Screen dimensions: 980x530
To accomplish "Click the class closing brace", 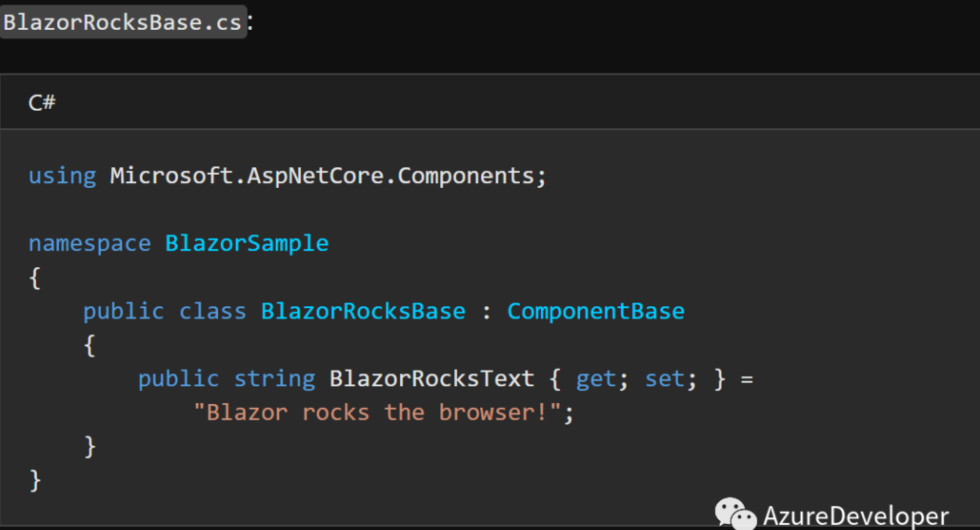I will 90,447.
